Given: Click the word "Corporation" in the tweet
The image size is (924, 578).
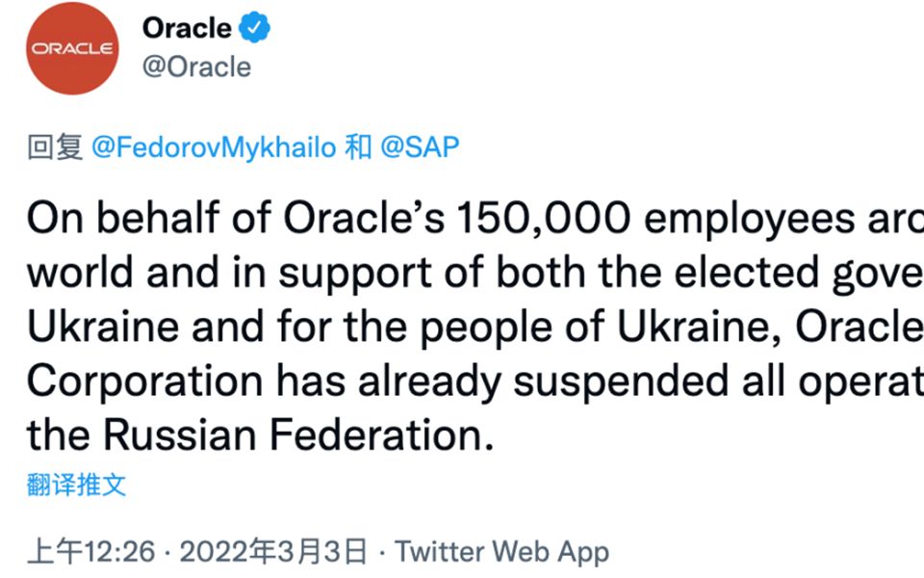Looking at the screenshot, I should tap(144, 381).
